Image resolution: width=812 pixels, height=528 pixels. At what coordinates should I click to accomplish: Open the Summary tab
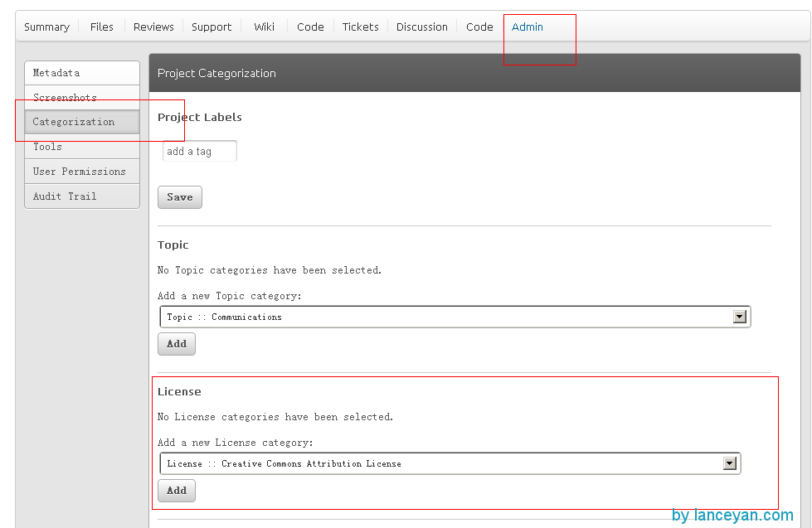(x=46, y=27)
